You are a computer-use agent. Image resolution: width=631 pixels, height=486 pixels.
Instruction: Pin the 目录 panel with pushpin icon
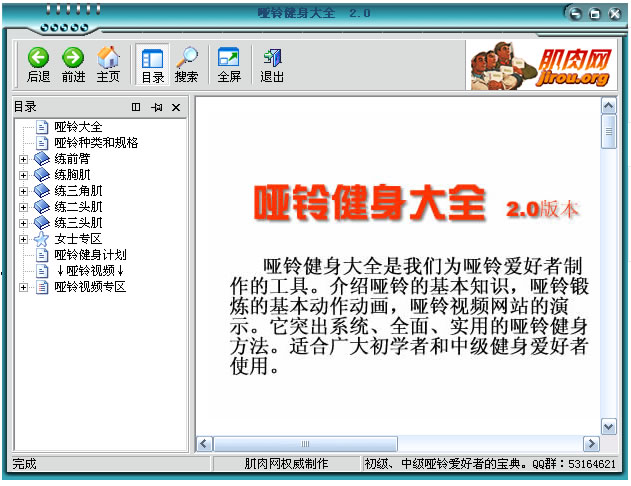[x=156, y=107]
